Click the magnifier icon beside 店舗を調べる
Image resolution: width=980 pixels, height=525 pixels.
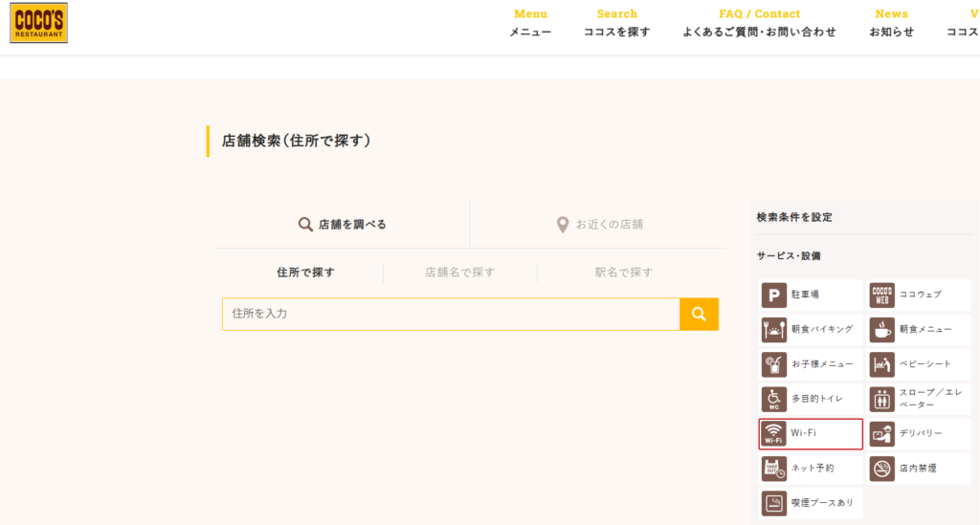[x=305, y=224]
